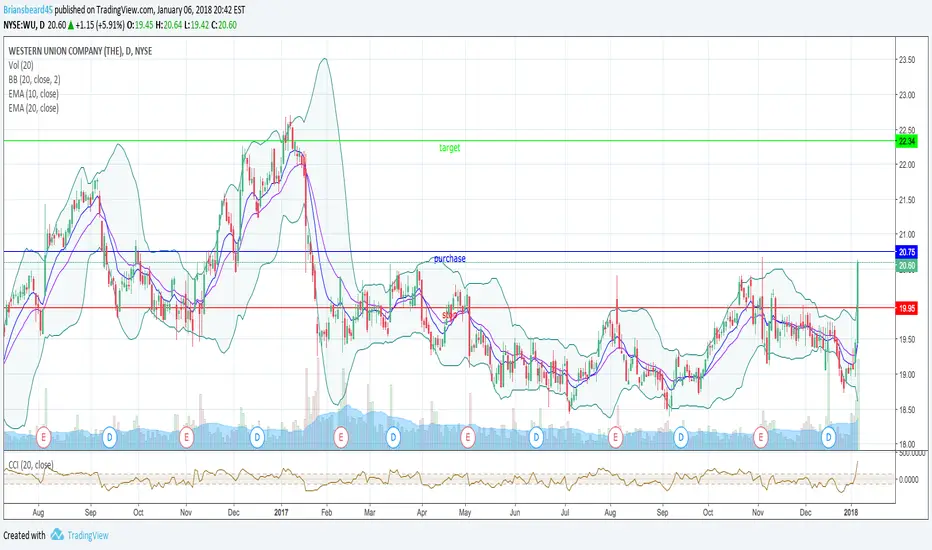The image size is (932, 550).
Task: Click the Jul label on time axis
Action: pos(565,512)
